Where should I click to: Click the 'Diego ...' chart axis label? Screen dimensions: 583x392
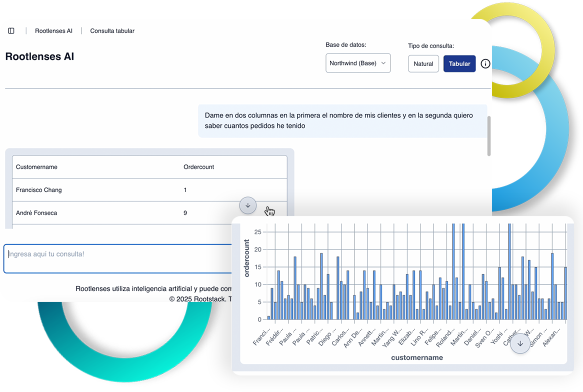327,336
